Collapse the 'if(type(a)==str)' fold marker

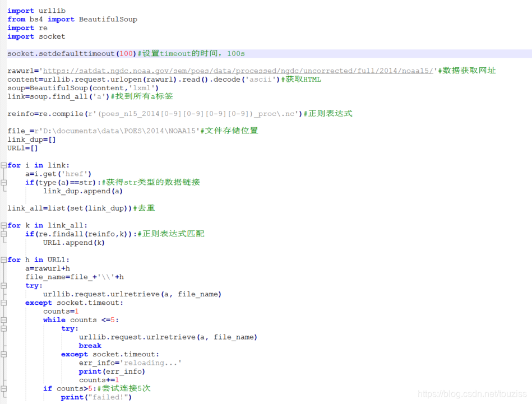tap(3, 183)
